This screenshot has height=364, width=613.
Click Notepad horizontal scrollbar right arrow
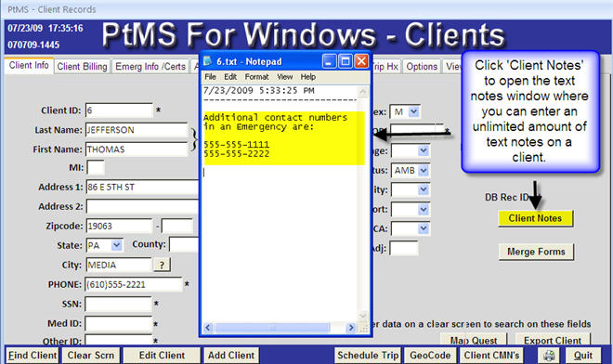pyautogui.click(x=351, y=328)
